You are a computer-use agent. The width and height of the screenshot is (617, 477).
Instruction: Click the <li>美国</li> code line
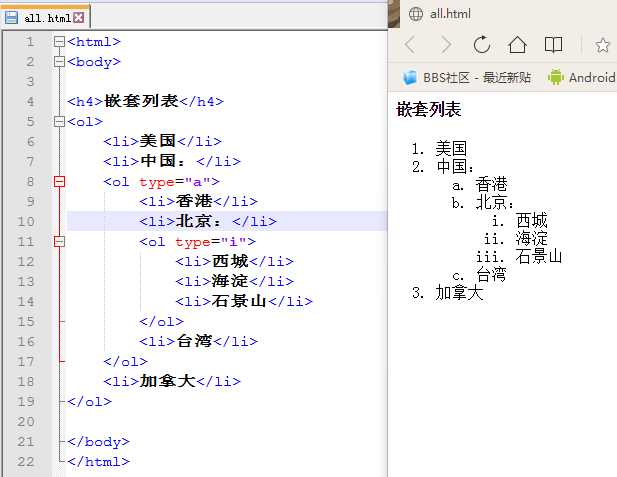click(162, 141)
